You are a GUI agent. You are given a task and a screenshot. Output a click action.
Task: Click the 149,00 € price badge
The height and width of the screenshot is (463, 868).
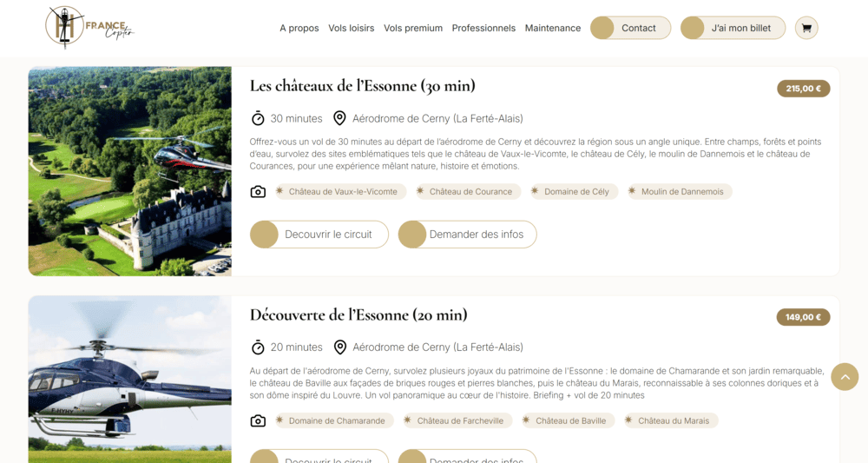pyautogui.click(x=803, y=317)
